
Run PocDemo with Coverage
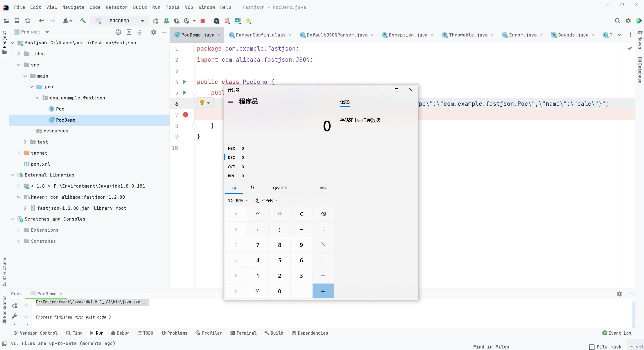(177, 21)
